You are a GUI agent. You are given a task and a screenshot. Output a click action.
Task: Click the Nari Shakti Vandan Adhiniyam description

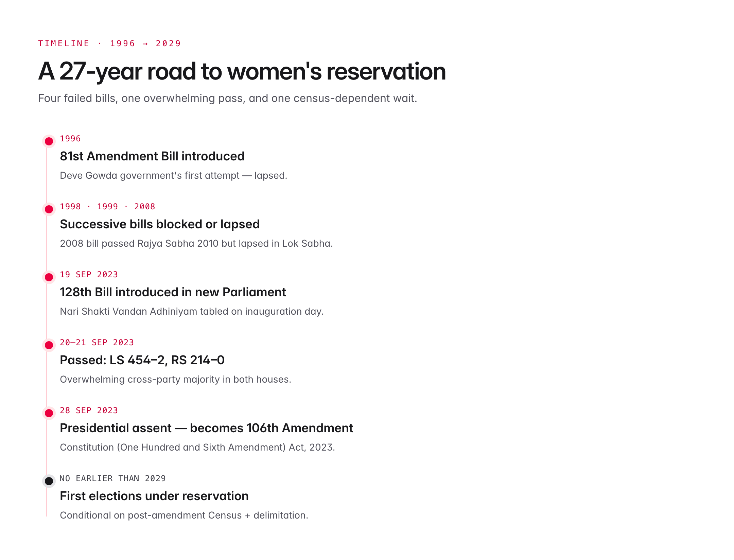tap(192, 312)
